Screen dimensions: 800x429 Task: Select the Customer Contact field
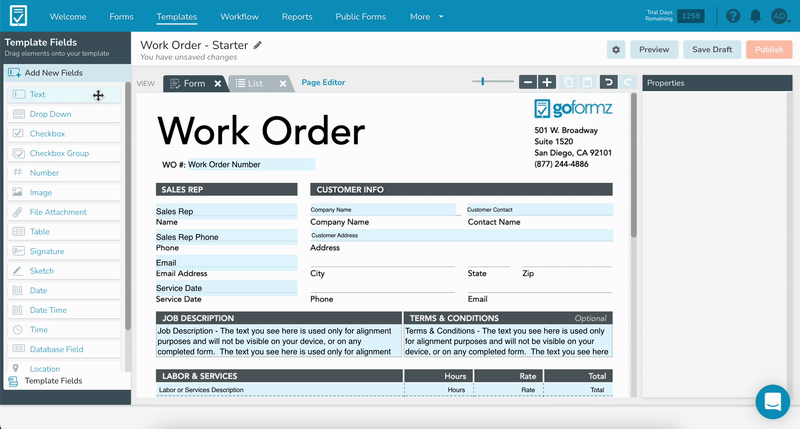click(540, 210)
